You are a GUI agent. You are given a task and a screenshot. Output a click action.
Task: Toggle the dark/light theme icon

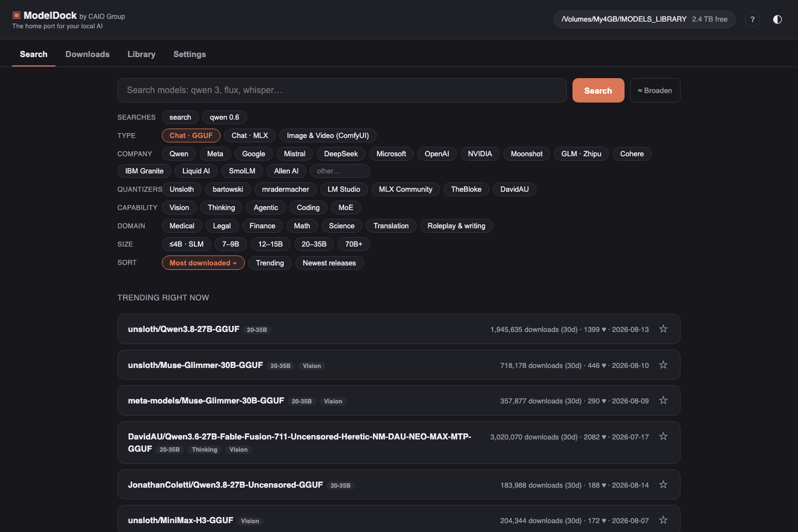coord(777,19)
